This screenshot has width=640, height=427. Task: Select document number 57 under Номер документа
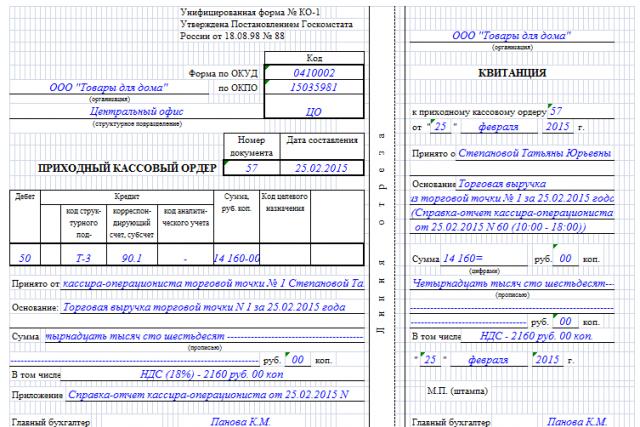251,168
